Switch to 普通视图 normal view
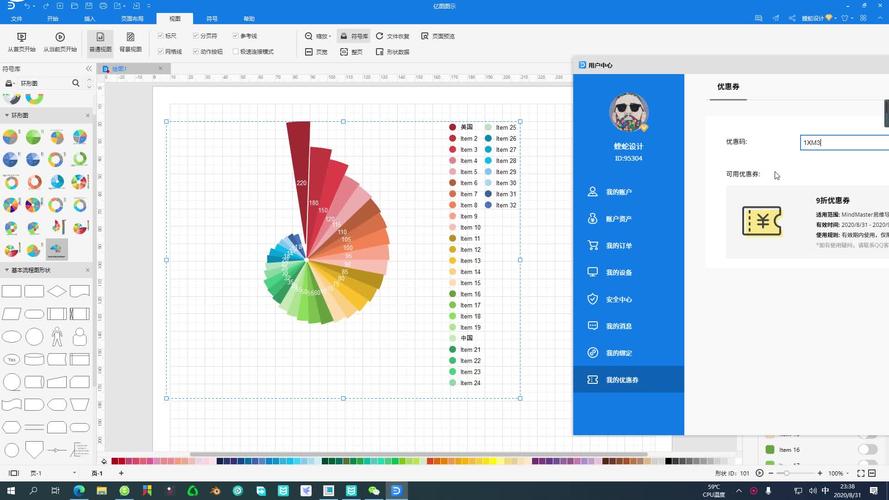Viewport: 889px width, 500px height. tap(100, 42)
